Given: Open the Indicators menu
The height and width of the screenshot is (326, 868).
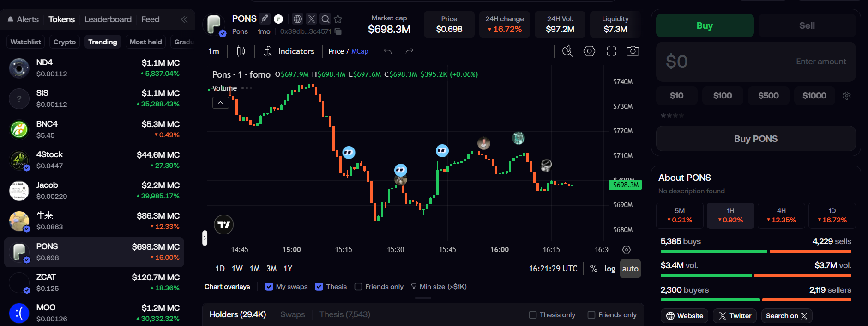Looking at the screenshot, I should (x=289, y=51).
